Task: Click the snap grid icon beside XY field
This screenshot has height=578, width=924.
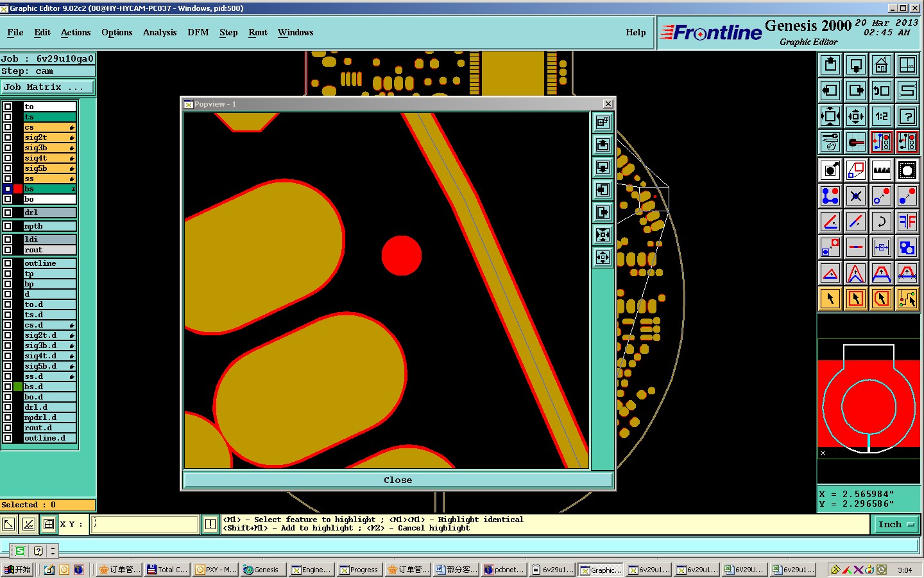Action: [x=49, y=524]
